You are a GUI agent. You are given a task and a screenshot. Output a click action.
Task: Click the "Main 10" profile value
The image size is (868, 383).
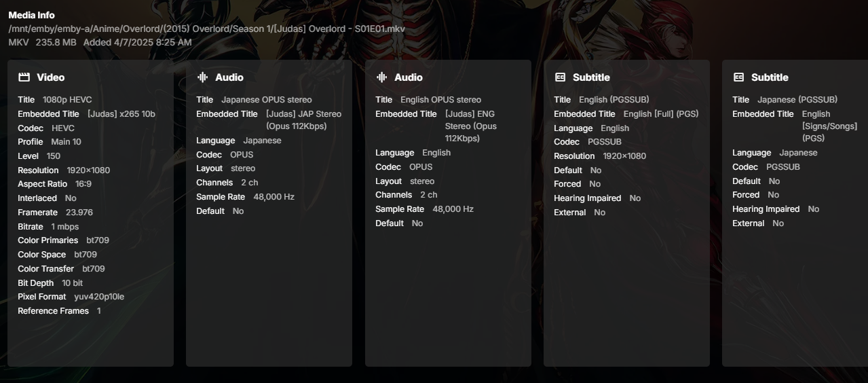(66, 142)
